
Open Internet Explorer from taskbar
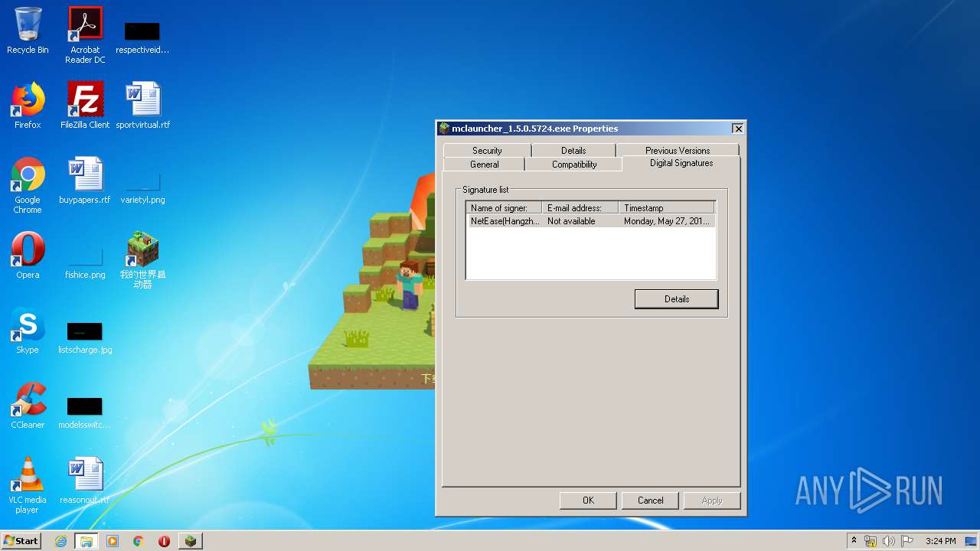[x=60, y=541]
